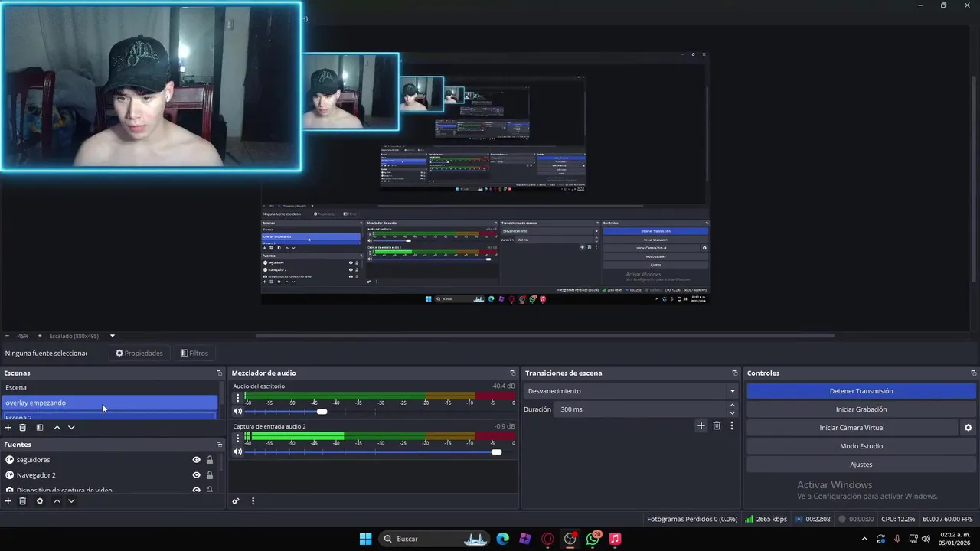Open Opera browser from taskbar
Screen dimensions: 980x551
click(547, 539)
